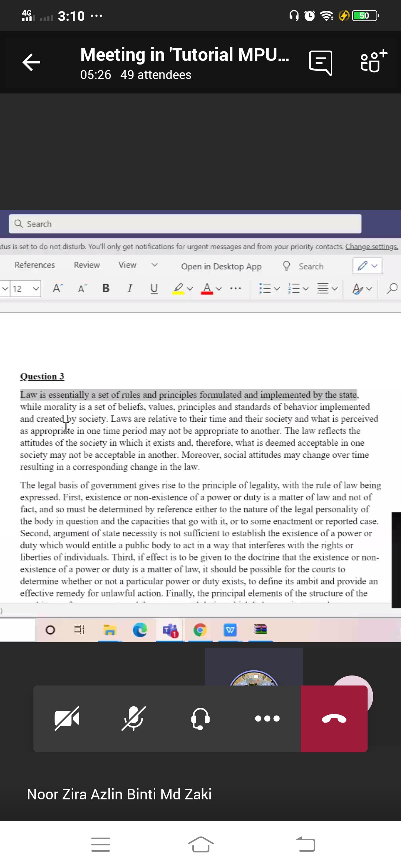The width and height of the screenshot is (401, 868).
Task: Click the Find magnifier icon
Action: pyautogui.click(x=392, y=288)
